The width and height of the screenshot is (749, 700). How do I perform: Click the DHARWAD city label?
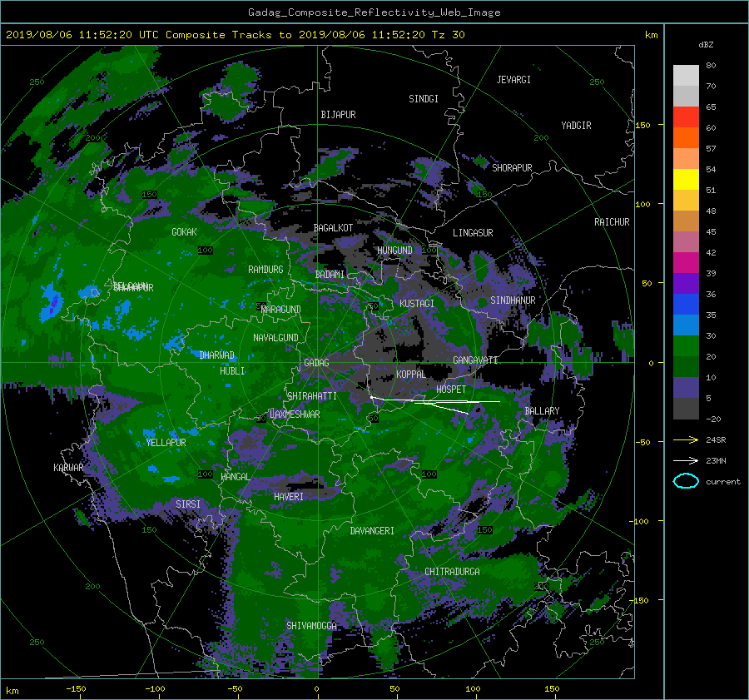click(217, 355)
